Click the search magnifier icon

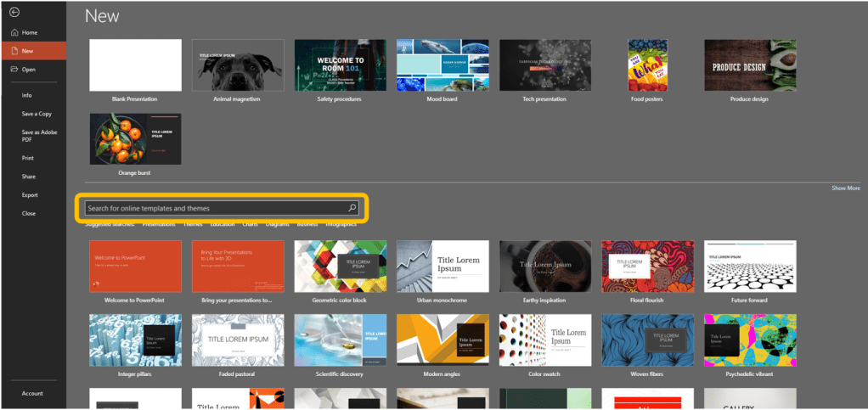[x=352, y=208]
